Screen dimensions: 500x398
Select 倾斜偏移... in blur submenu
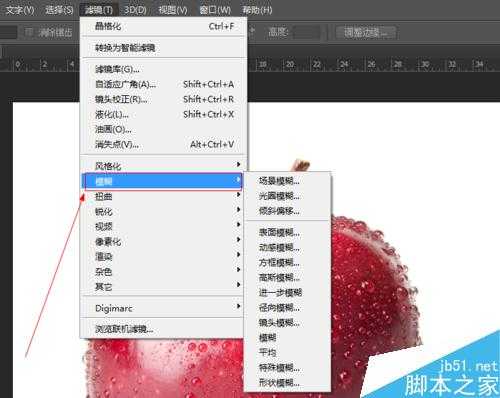[x=288, y=211]
